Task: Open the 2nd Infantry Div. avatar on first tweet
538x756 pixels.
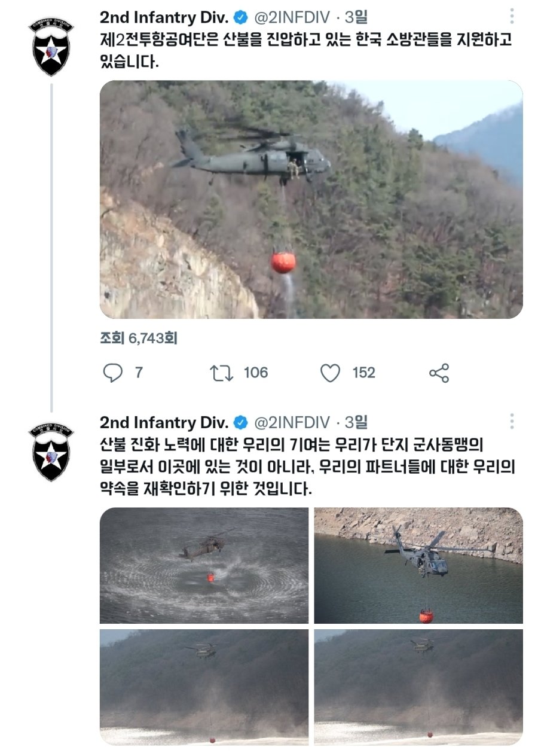Action: pos(51,47)
